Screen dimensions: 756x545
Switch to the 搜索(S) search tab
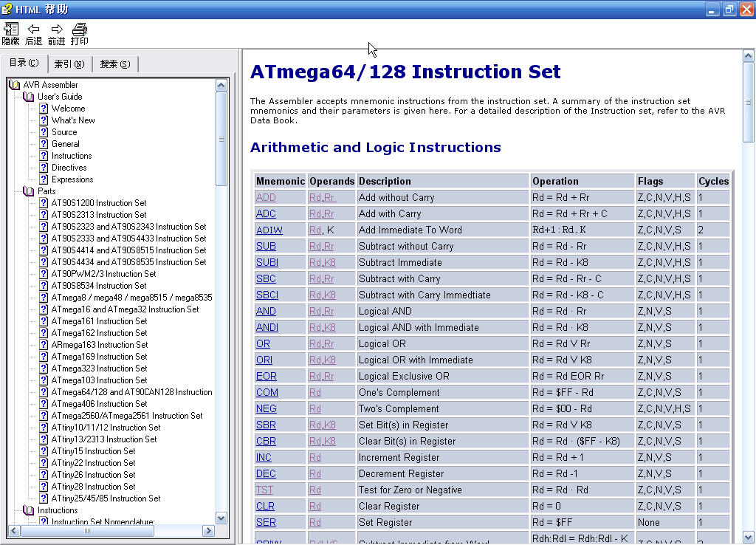coord(115,64)
